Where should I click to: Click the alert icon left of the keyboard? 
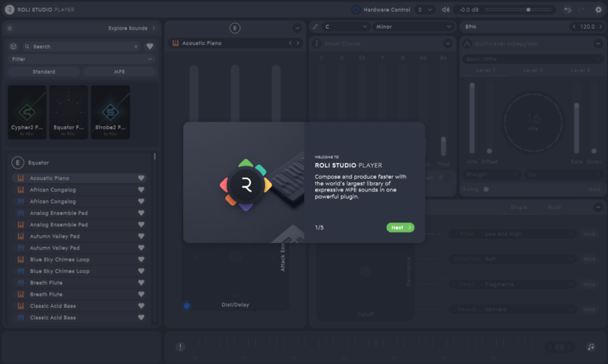[180, 347]
